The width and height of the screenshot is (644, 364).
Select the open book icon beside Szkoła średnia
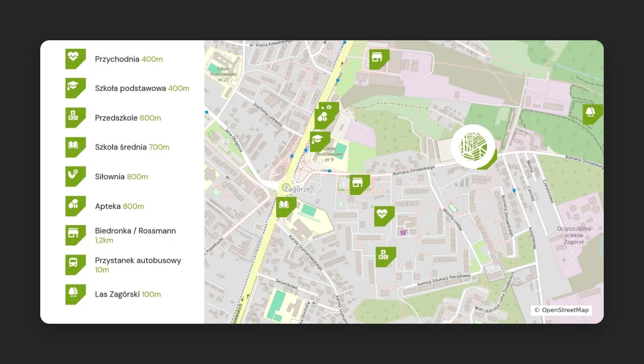(75, 147)
